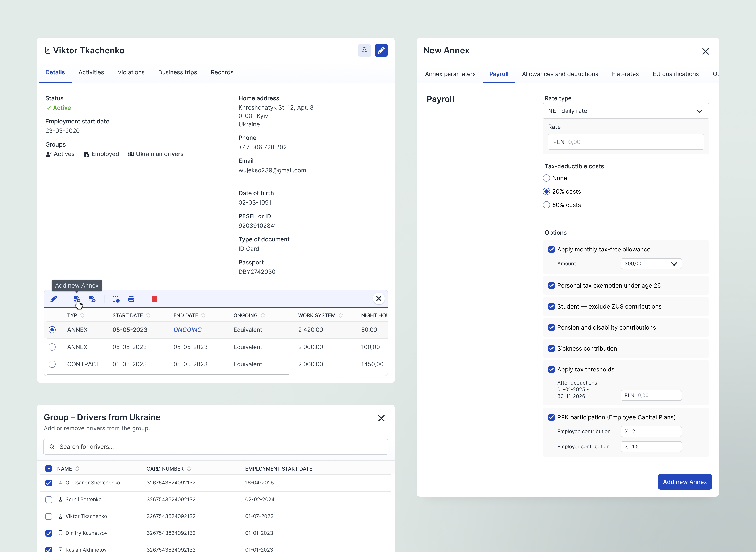The width and height of the screenshot is (756, 552).
Task: Select the ongoing ANNEX row radio button
Action: pos(52,330)
